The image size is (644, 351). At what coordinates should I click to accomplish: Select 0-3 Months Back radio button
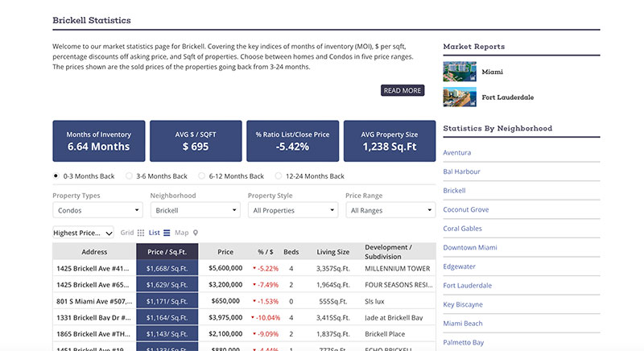(x=56, y=175)
